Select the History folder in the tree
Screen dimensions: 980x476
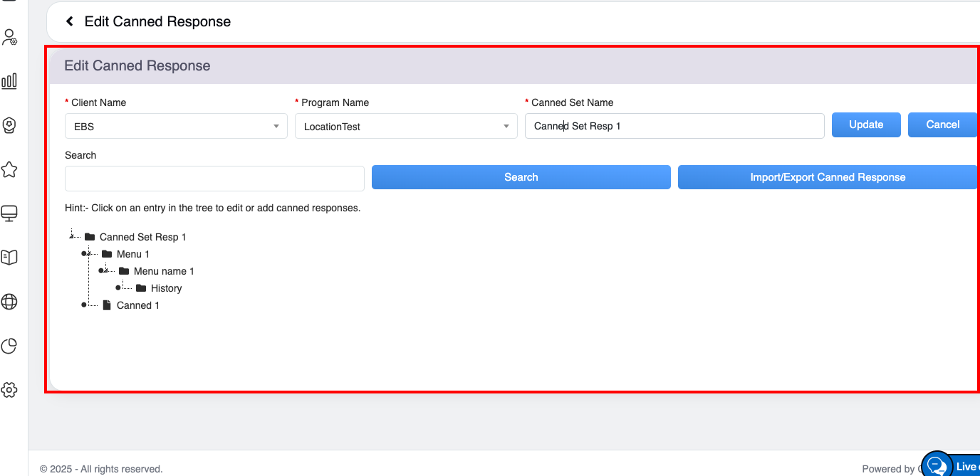(166, 288)
